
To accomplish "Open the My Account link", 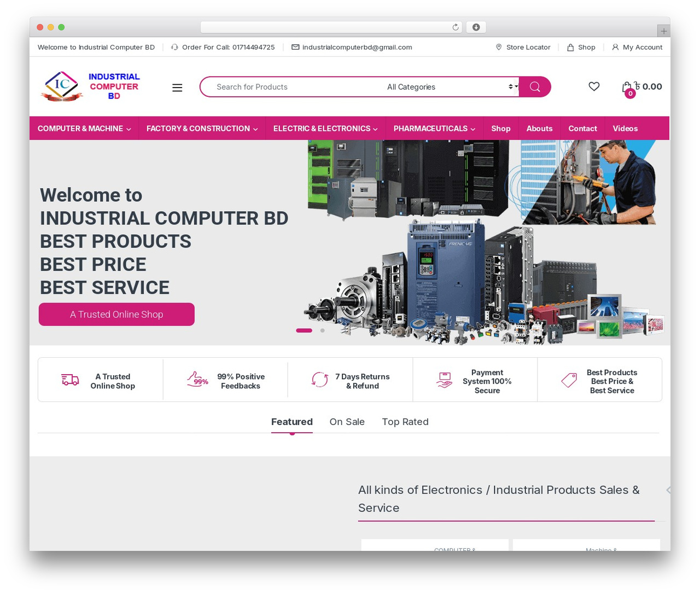I will [637, 47].
